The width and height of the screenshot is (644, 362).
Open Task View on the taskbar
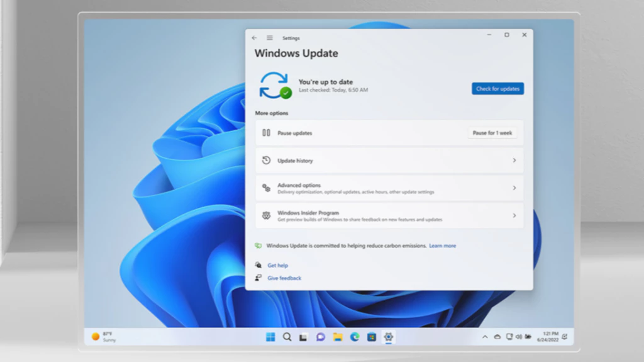point(303,337)
